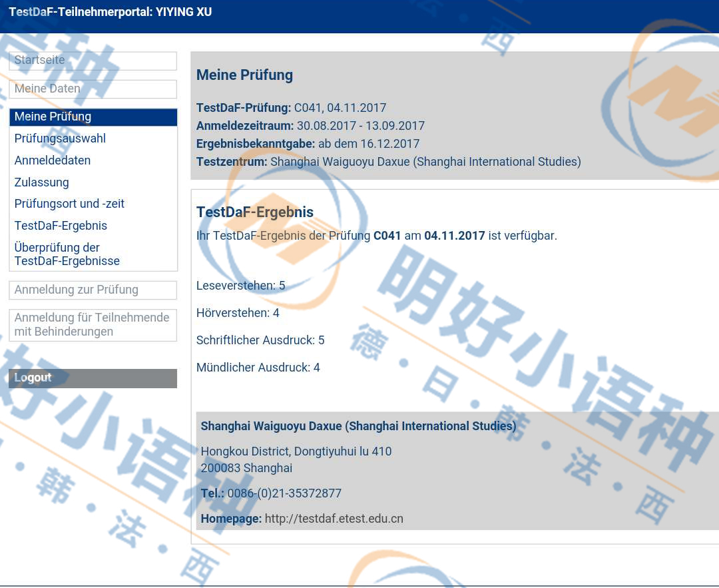Click the Leseverstehen: 5 score
Viewport: 719px width, 588px height.
pyautogui.click(x=241, y=286)
